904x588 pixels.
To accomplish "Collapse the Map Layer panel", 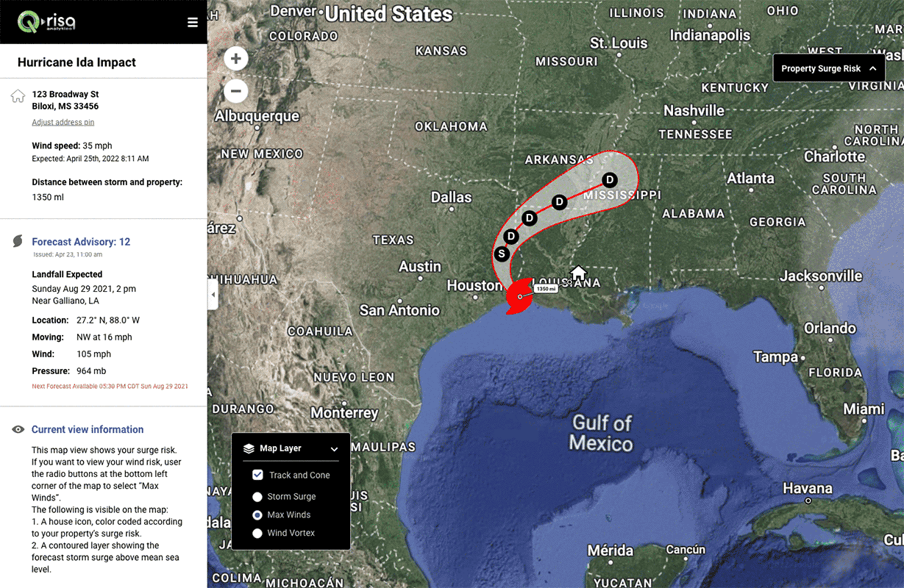I will 334,449.
